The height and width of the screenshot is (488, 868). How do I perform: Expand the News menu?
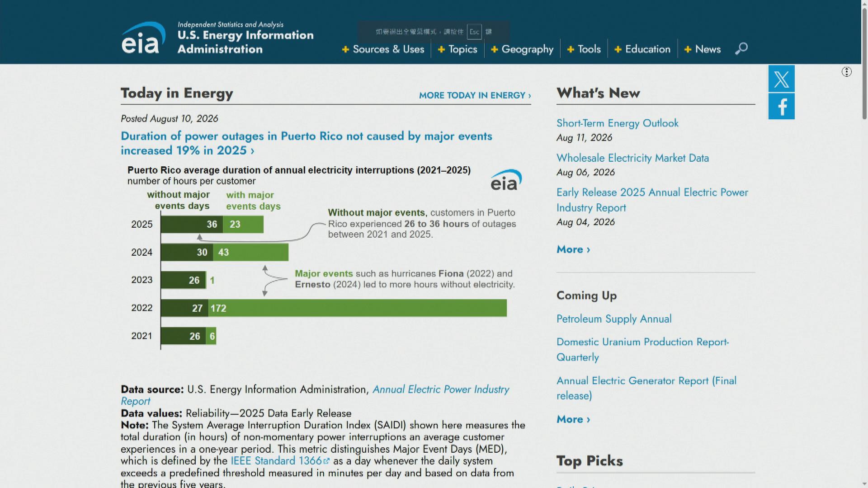coord(703,49)
